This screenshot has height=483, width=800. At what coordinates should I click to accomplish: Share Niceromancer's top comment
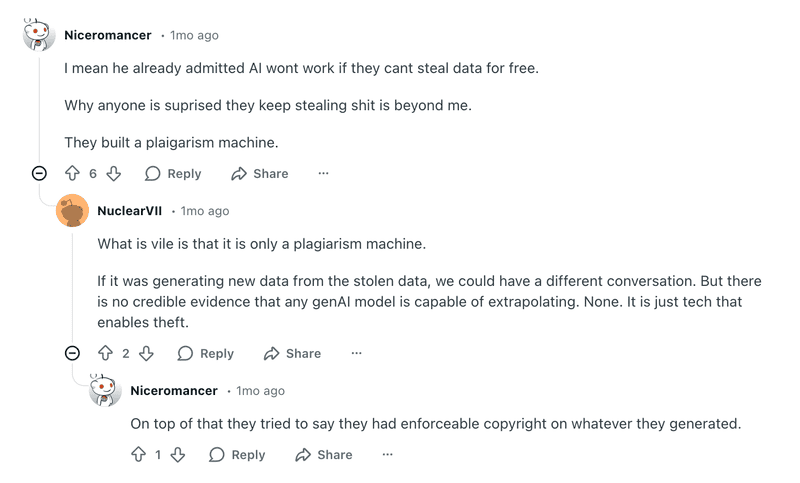point(260,173)
